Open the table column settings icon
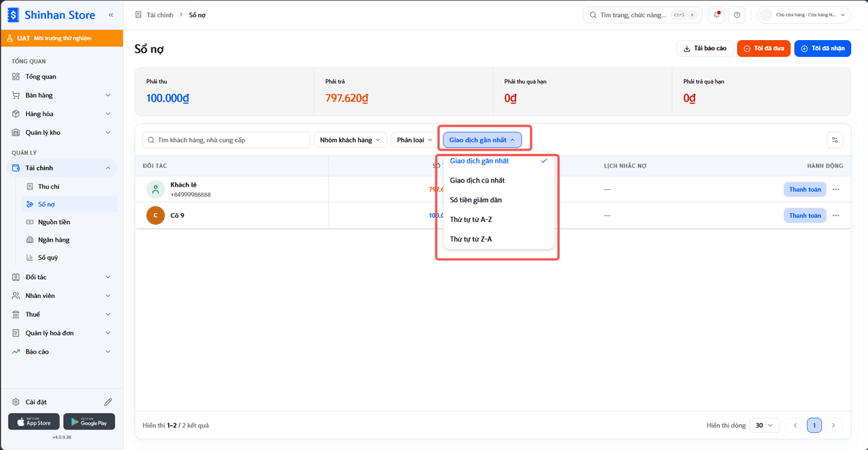868x450 pixels. click(x=835, y=140)
